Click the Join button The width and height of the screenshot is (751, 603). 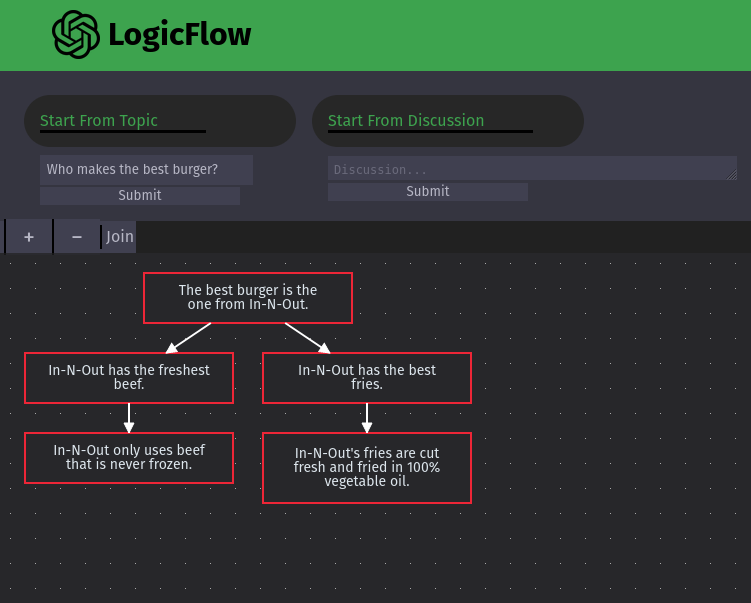[x=119, y=237]
